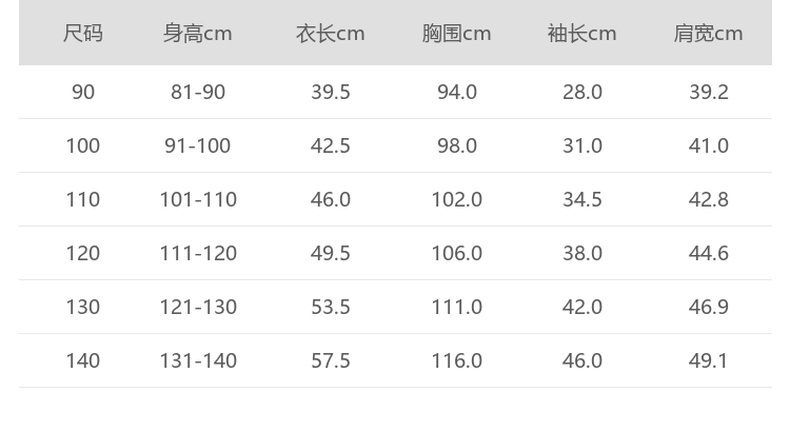The width and height of the screenshot is (790, 431).
Task: Click the 身高cm column header
Action: click(x=198, y=34)
